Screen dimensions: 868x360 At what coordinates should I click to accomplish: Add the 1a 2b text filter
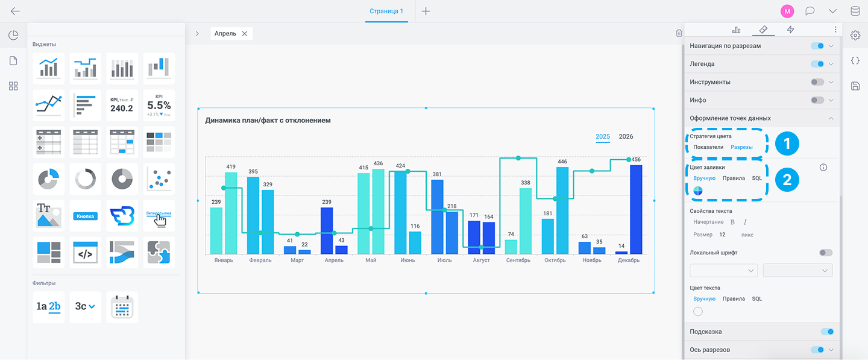coord(49,307)
